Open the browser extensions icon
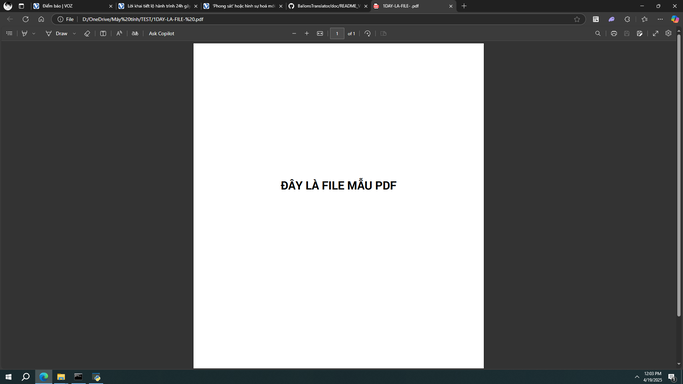Image resolution: width=683 pixels, height=384 pixels. 627,19
